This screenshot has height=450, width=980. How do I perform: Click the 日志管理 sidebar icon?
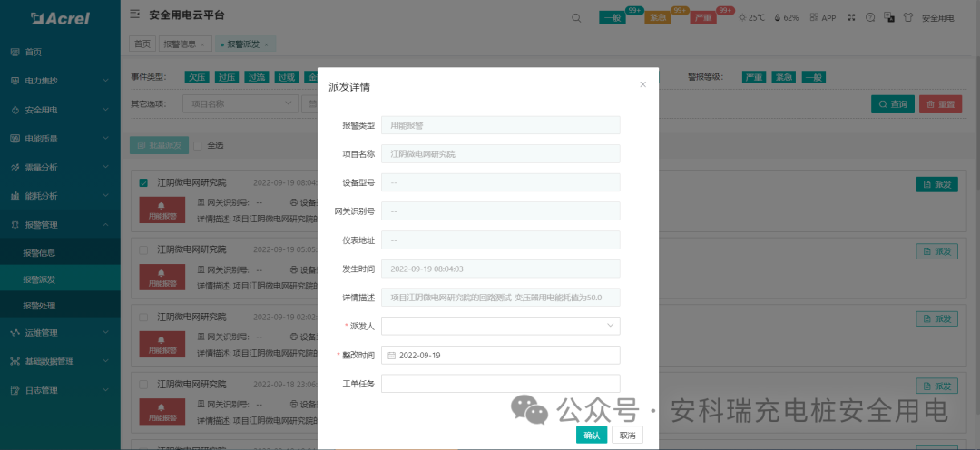[x=15, y=391]
